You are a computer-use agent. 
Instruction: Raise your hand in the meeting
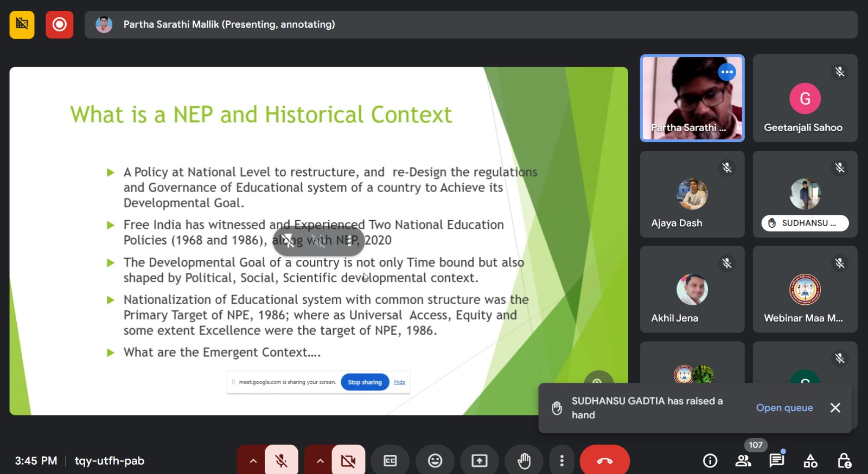[x=524, y=460]
